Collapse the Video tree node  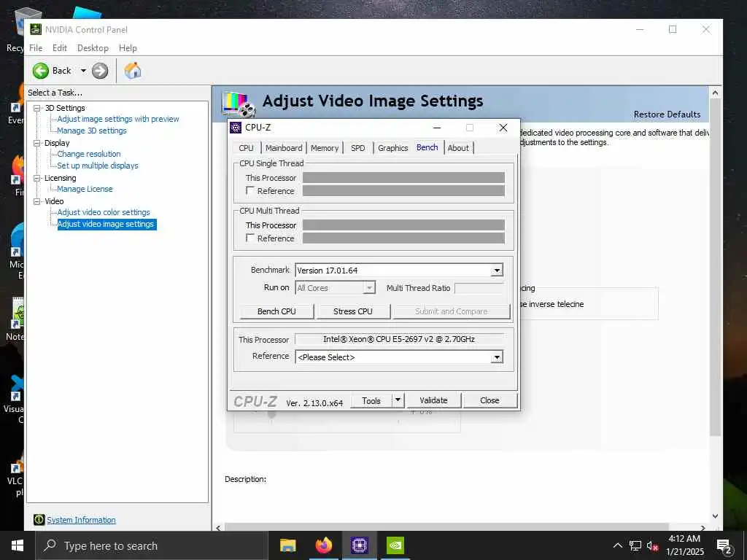36,201
